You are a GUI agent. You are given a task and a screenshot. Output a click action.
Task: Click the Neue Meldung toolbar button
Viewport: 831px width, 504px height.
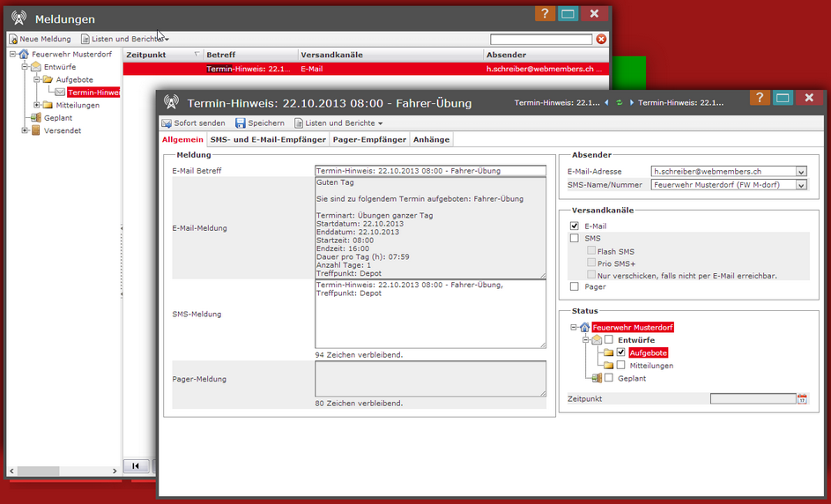[40, 39]
